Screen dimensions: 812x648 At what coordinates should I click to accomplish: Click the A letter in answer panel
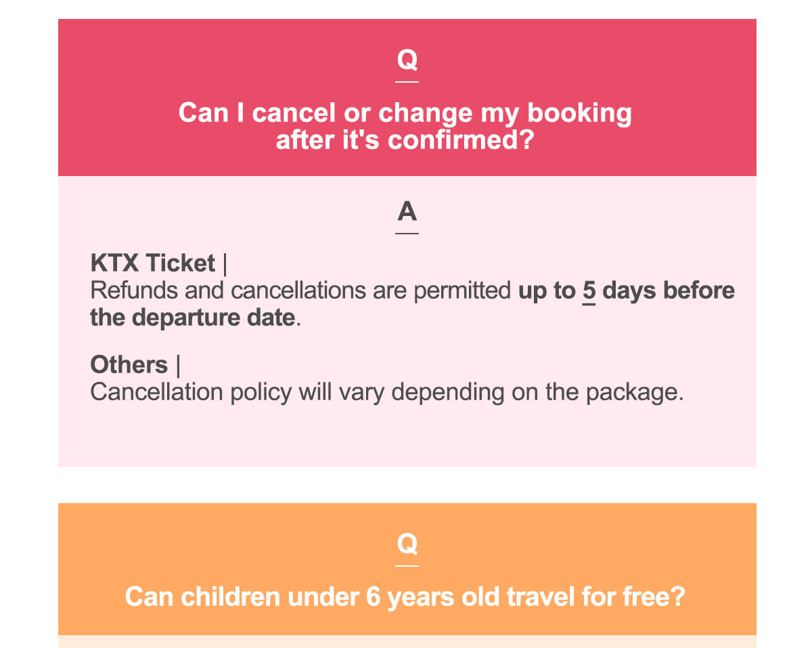pyautogui.click(x=407, y=212)
